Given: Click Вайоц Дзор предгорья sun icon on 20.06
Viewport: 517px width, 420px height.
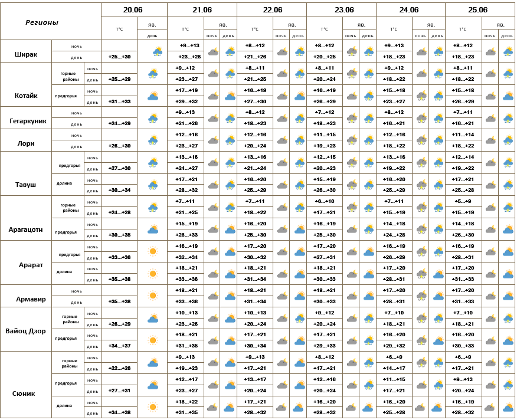Looking at the screenshot, I should [153, 340].
